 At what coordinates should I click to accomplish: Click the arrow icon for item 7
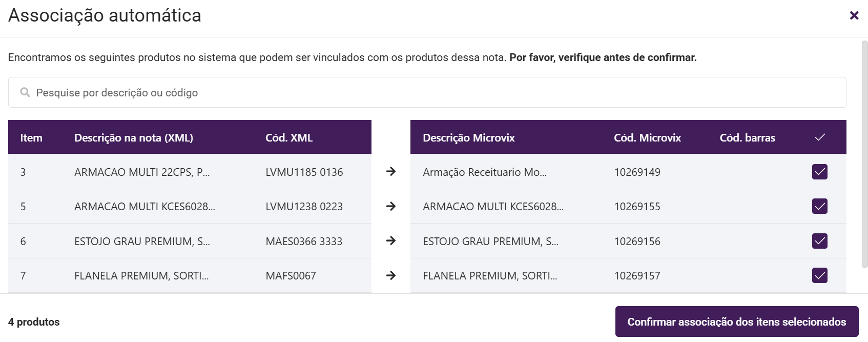pyautogui.click(x=391, y=275)
